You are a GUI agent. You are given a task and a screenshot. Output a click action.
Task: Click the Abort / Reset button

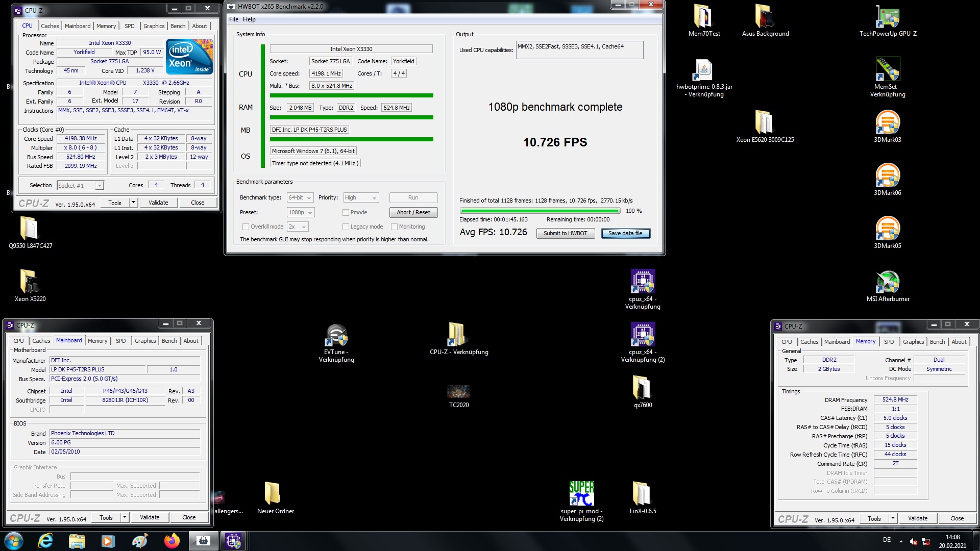[x=413, y=212]
